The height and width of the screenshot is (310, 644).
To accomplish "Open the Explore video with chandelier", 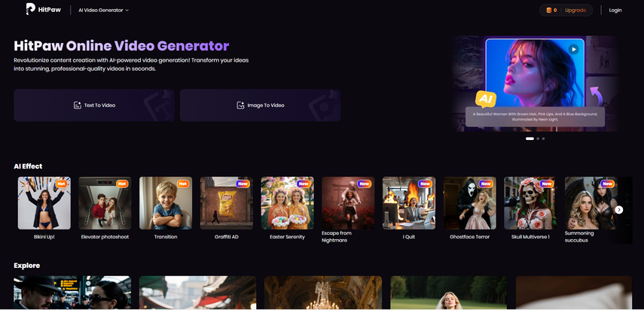I will pyautogui.click(x=323, y=293).
